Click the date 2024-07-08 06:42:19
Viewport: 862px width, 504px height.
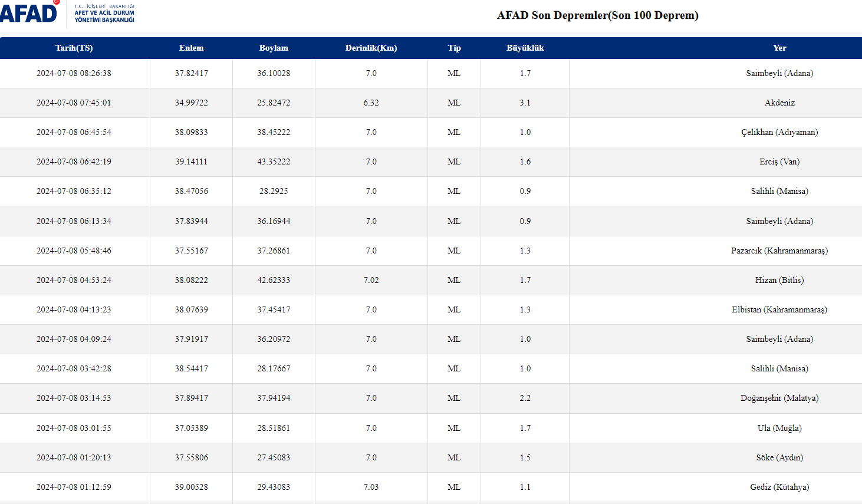tap(74, 162)
